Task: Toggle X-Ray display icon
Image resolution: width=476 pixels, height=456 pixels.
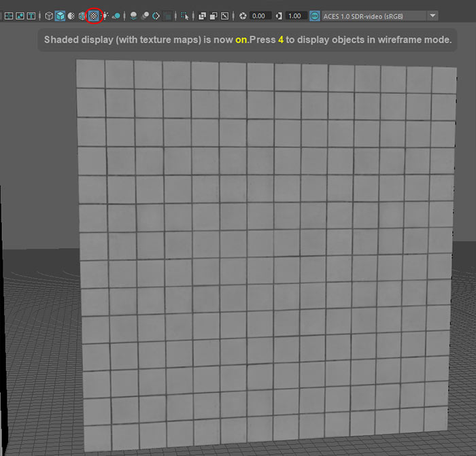Action: pyautogui.click(x=202, y=15)
